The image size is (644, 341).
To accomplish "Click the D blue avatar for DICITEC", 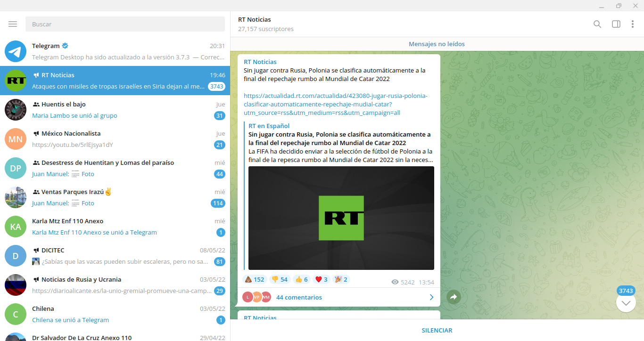I will click(16, 256).
